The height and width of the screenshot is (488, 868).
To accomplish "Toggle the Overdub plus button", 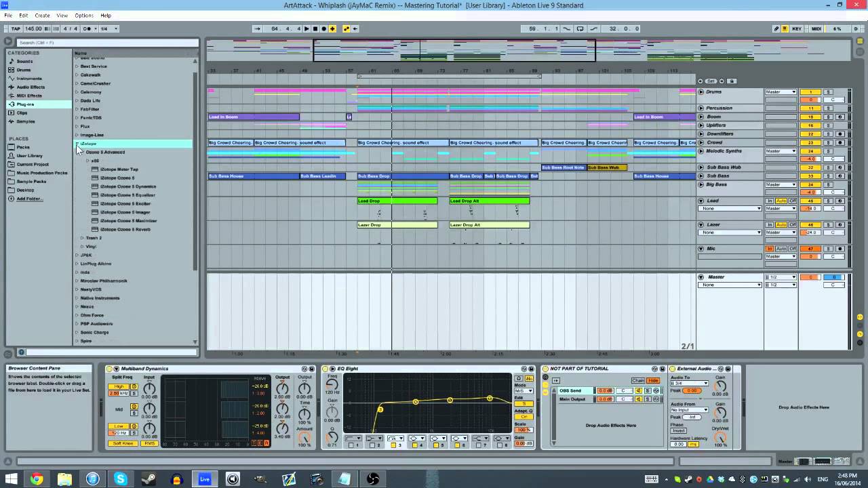I will [x=332, y=28].
